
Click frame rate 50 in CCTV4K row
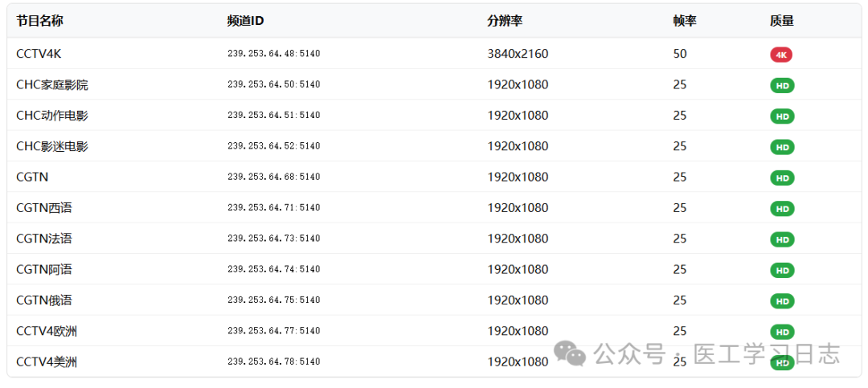click(x=680, y=54)
